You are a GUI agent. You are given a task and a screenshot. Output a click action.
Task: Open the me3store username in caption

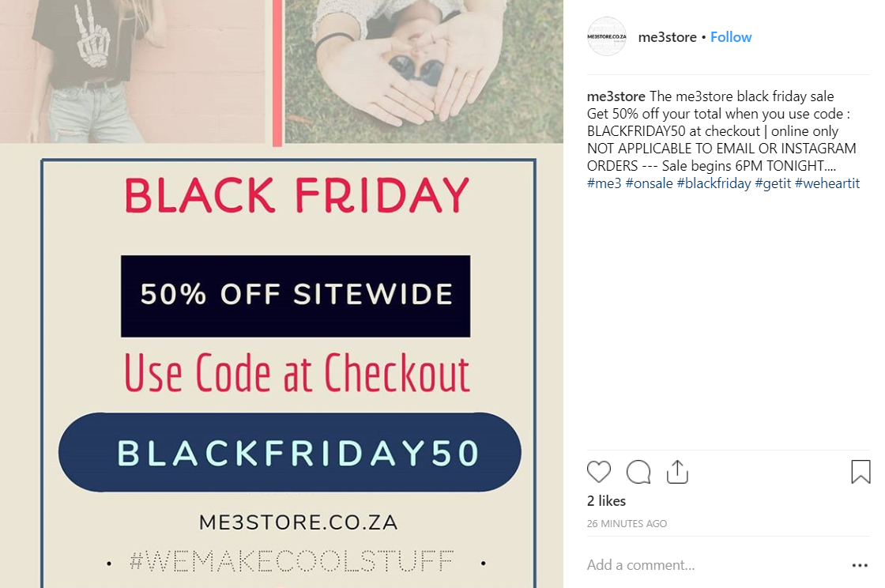[x=616, y=96]
